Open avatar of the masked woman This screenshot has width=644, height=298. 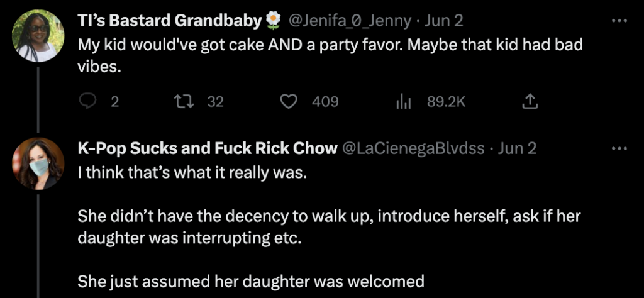tap(38, 163)
